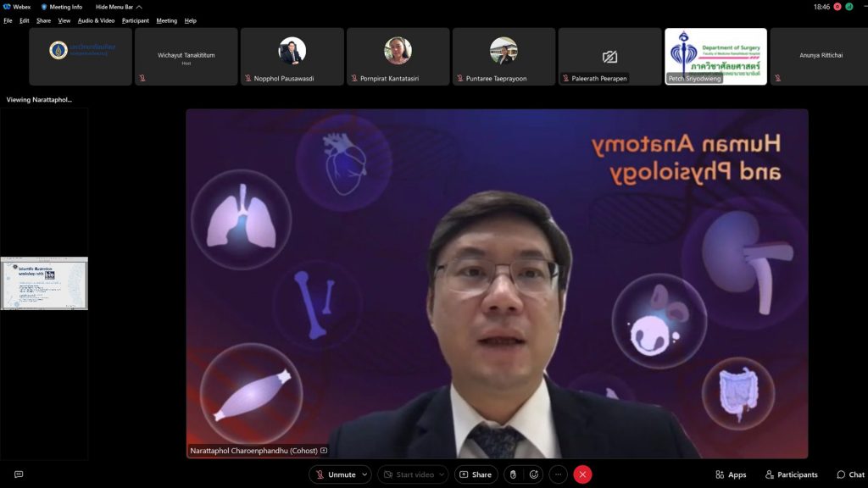Click the raise hand icon
This screenshot has height=488, width=868.
(512, 474)
